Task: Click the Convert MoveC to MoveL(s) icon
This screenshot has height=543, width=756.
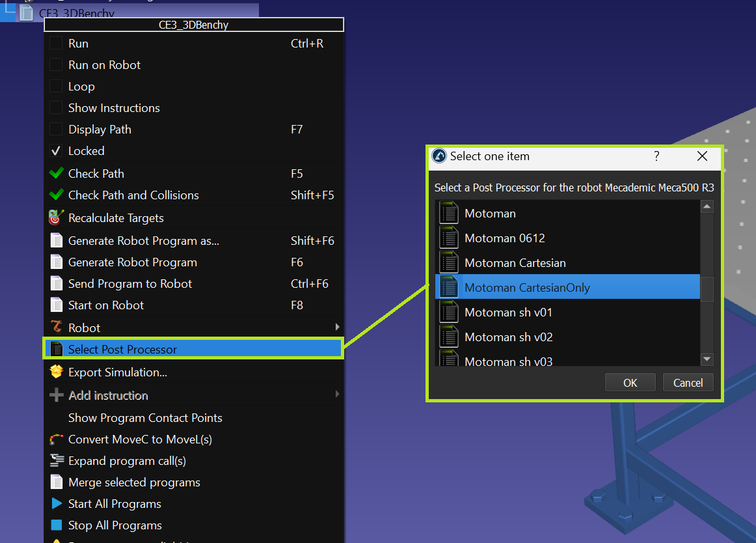Action: click(57, 439)
